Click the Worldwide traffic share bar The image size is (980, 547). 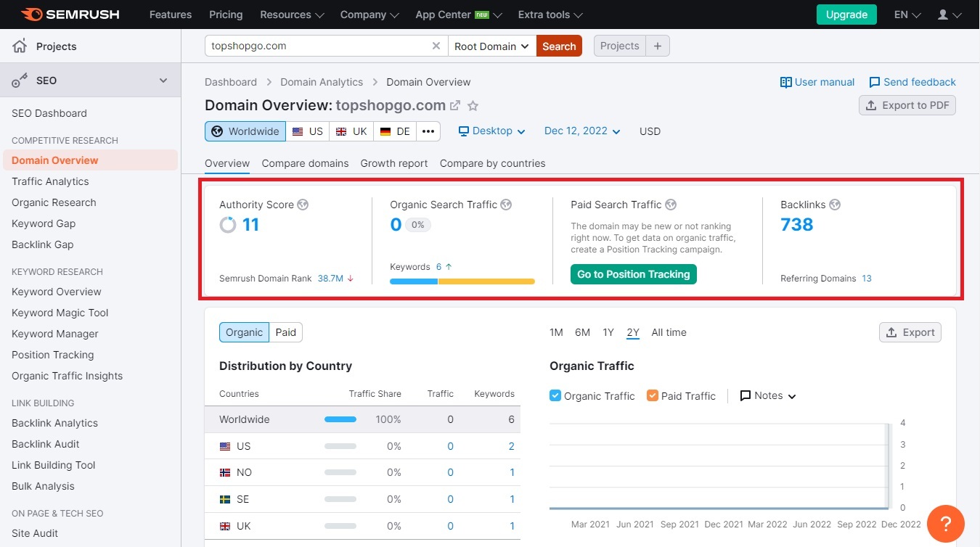coord(340,419)
